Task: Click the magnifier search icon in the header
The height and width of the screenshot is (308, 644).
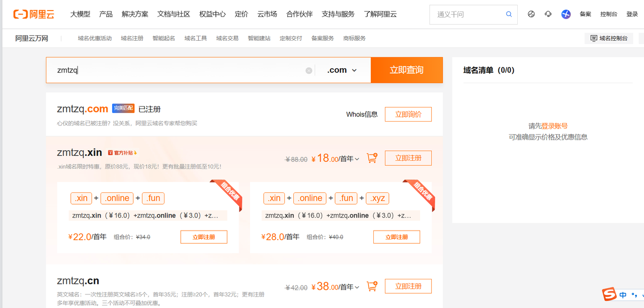Action: coord(509,15)
